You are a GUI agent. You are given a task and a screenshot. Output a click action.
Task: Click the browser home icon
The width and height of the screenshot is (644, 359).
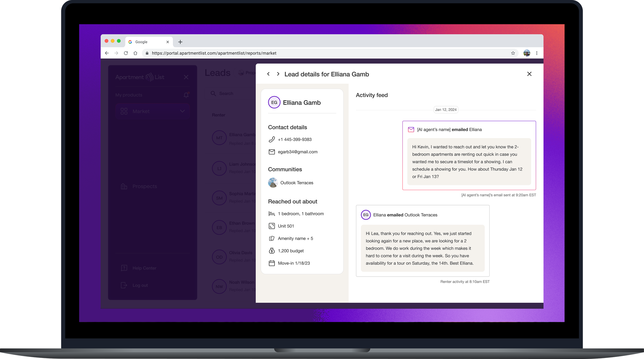135,53
